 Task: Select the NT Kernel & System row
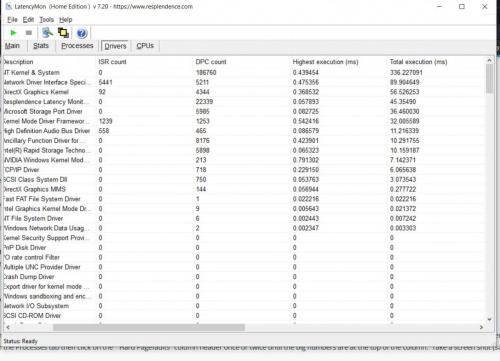click(244, 72)
